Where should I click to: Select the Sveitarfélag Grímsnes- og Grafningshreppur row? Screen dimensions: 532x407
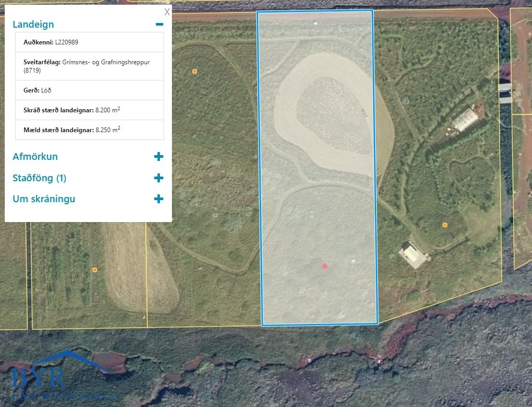(x=89, y=66)
